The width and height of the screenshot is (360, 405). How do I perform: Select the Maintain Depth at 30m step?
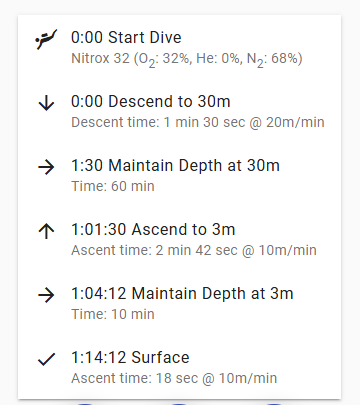(179, 175)
